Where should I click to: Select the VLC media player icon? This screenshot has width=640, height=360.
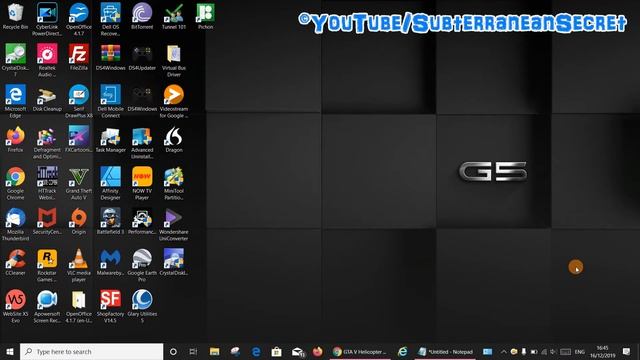[x=79, y=265]
